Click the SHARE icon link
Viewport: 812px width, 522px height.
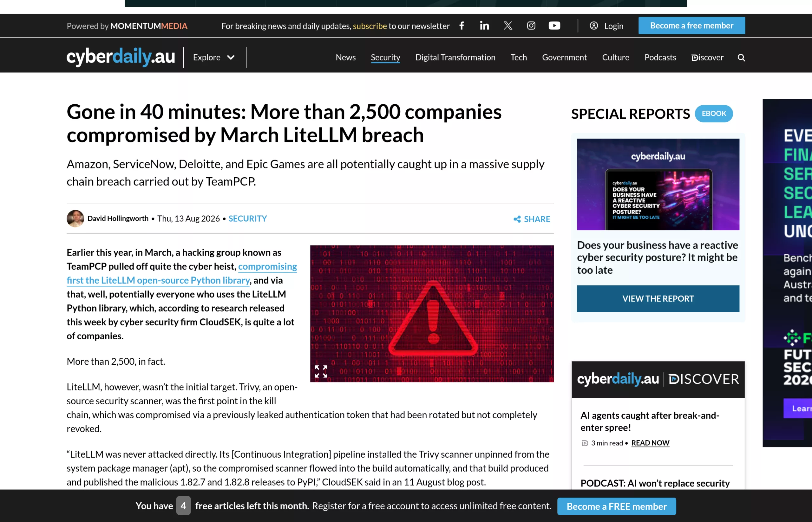pyautogui.click(x=532, y=219)
